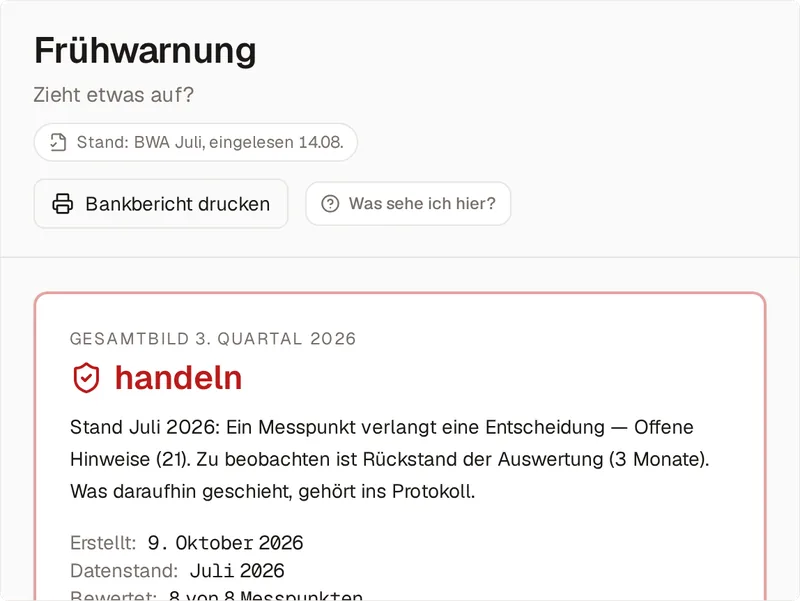This screenshot has width=800, height=601.
Task: Click the 'Erstellt:' field label
Action: [103, 543]
